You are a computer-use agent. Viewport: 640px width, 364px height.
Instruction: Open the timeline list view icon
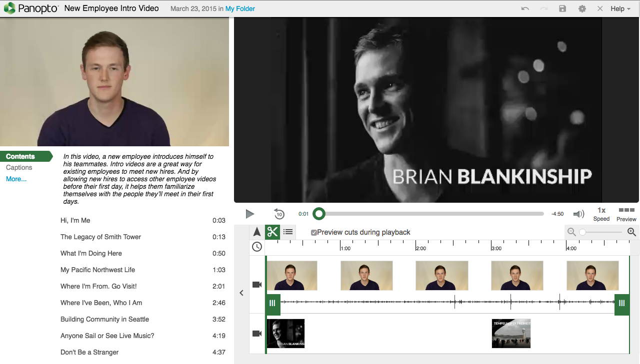[x=288, y=232]
